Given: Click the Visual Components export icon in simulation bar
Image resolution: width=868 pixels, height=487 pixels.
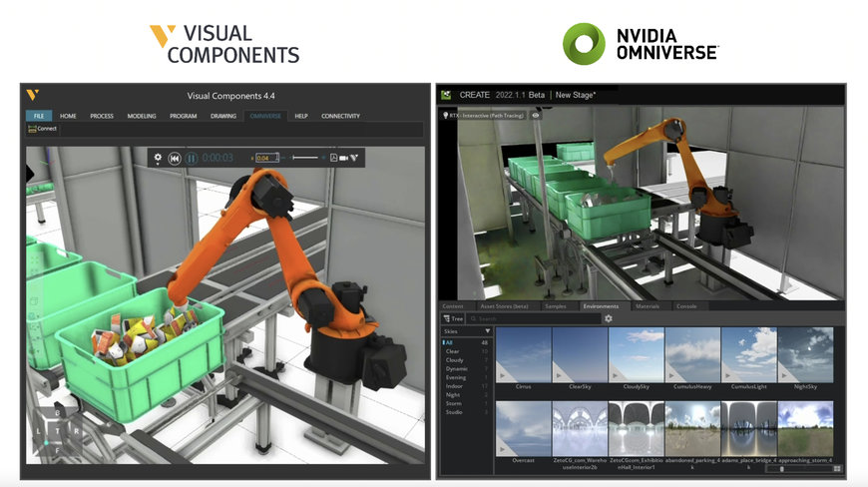Looking at the screenshot, I should point(354,158).
